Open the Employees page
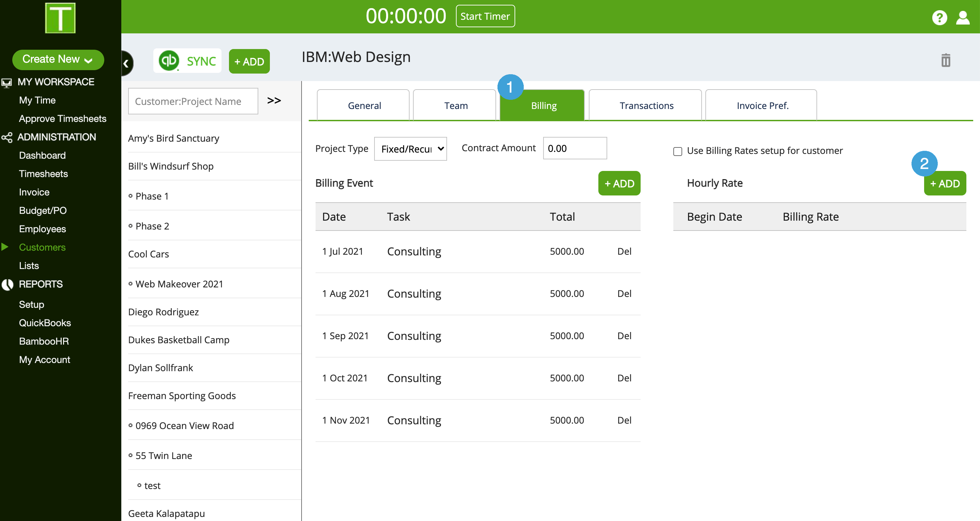Screen dimensions: 980x521 (x=42, y=229)
